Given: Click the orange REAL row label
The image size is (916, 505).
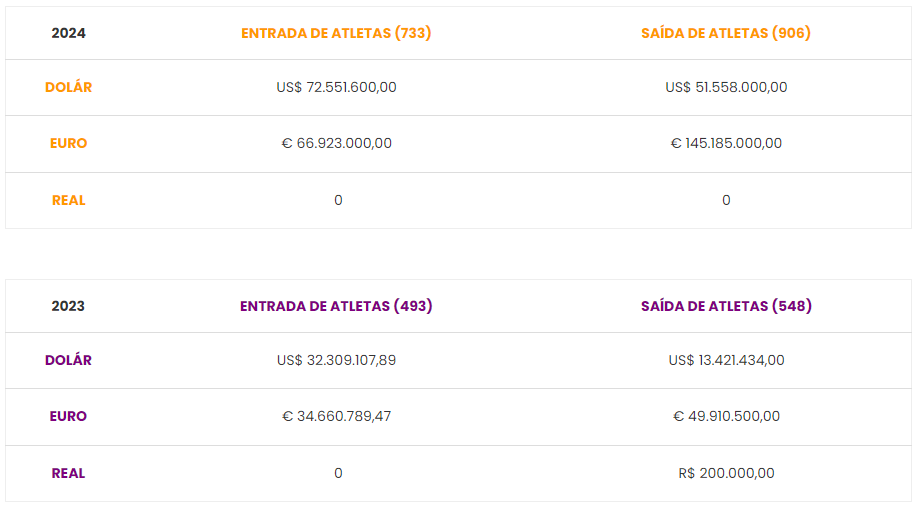Looking at the screenshot, I should click(68, 200).
